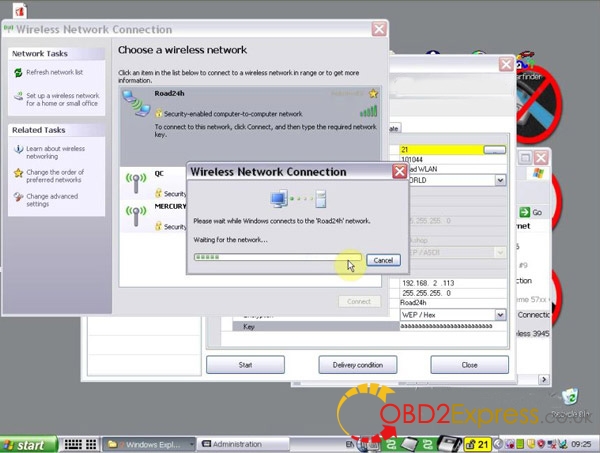Open the Recycle Bin on desktop

point(568,398)
